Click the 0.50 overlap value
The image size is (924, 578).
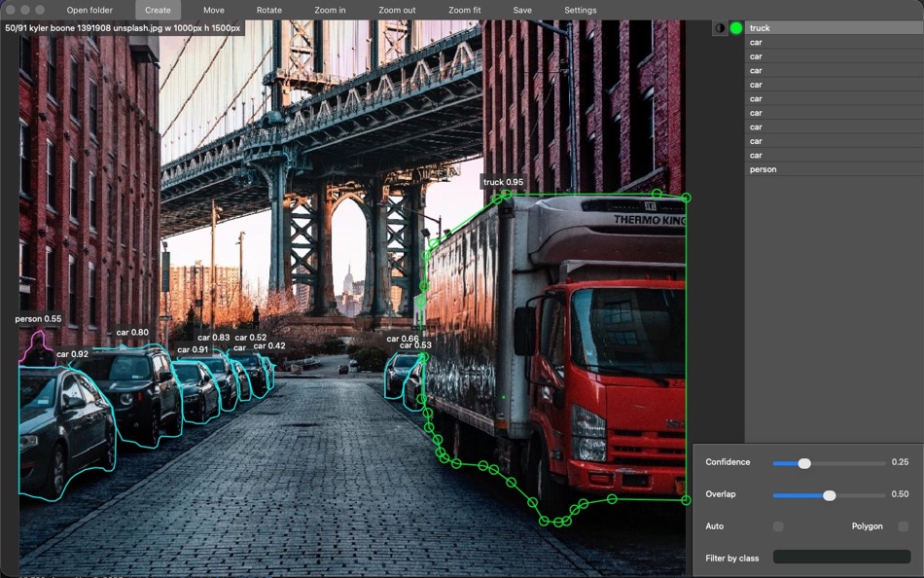pyautogui.click(x=900, y=493)
